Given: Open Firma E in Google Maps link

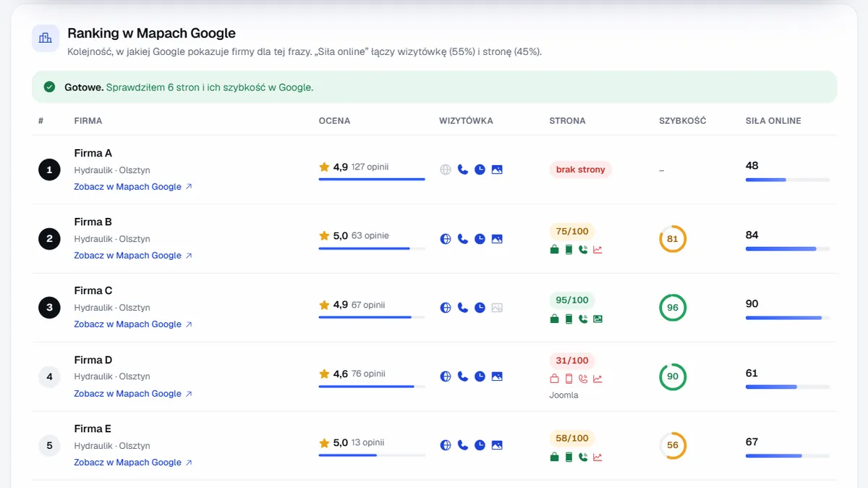Looking at the screenshot, I should pyautogui.click(x=133, y=463).
